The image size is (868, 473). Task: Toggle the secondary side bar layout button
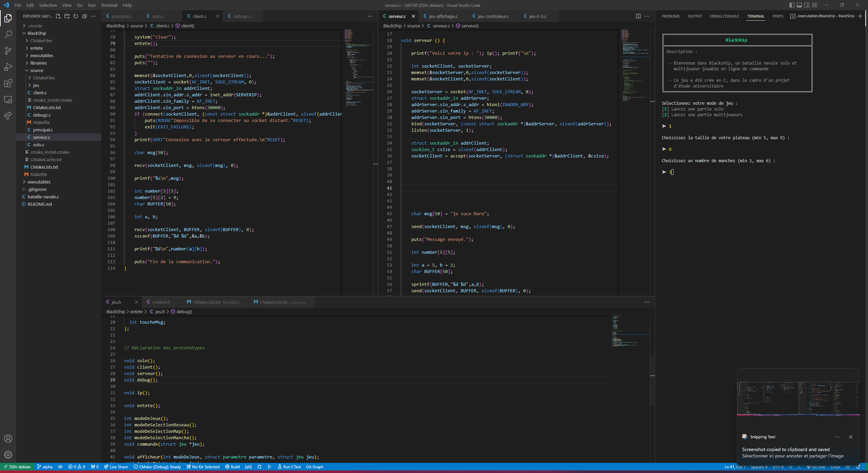pyautogui.click(x=807, y=5)
